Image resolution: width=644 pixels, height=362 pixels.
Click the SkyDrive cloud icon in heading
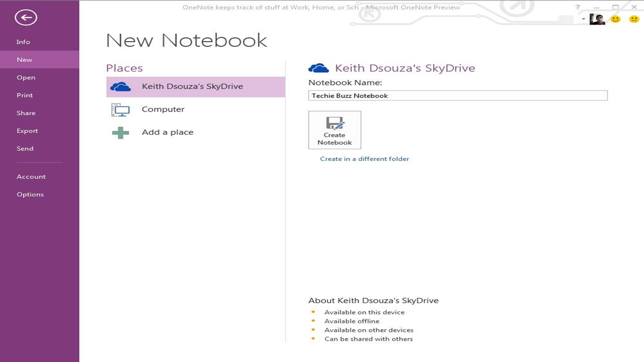[318, 68]
